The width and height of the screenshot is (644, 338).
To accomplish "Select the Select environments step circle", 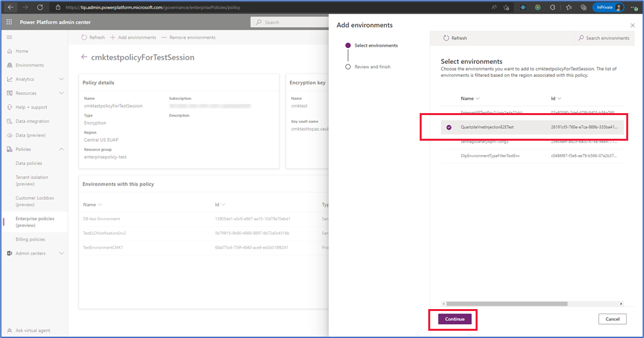I will click(x=348, y=45).
